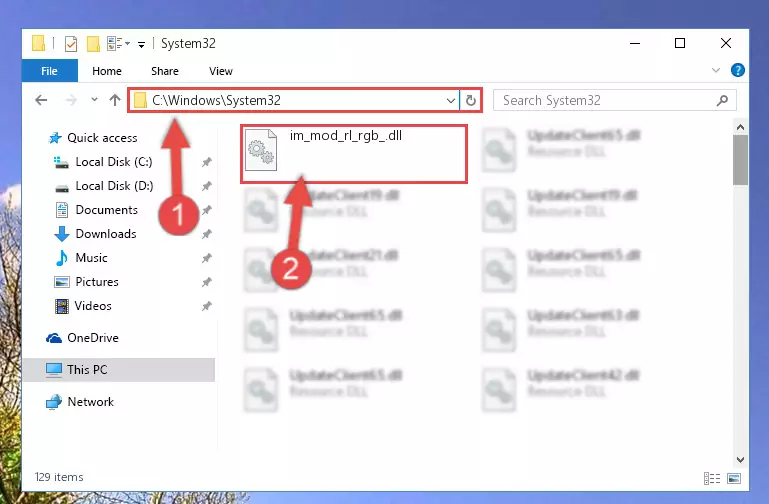
Task: Open Music in the sidebar
Action: (81, 258)
